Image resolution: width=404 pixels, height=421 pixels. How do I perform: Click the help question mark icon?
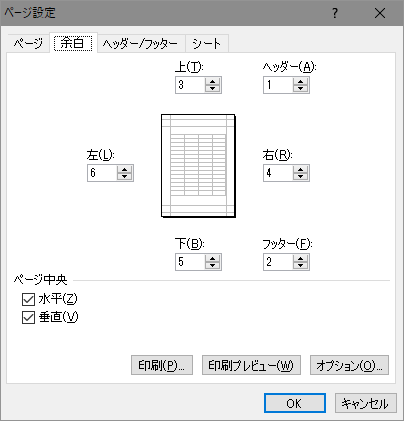click(335, 13)
